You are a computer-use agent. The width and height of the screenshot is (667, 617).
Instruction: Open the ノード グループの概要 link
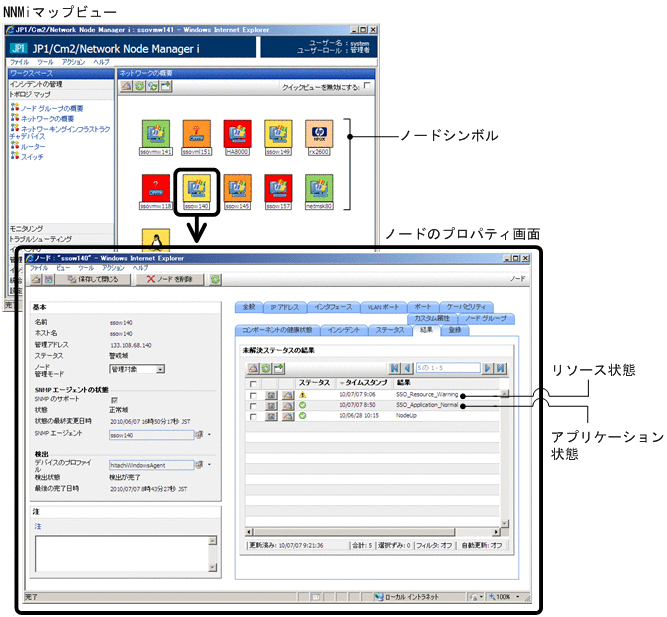(52, 109)
